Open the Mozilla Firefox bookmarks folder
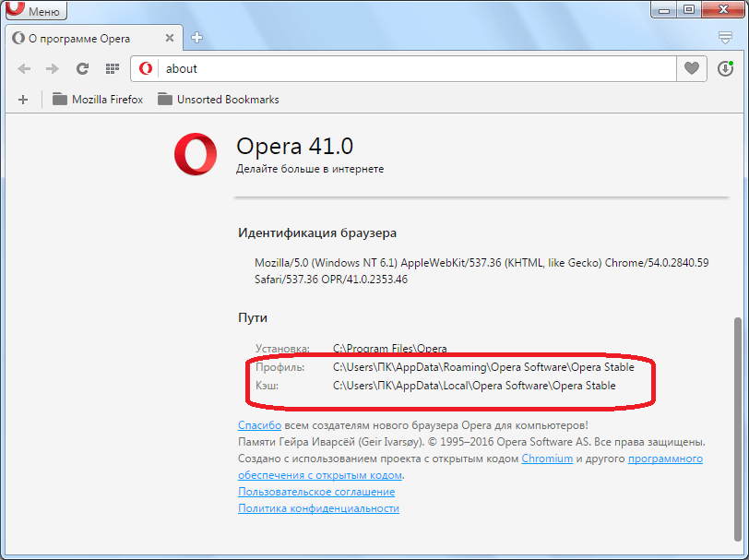The width and height of the screenshot is (749, 560). tap(98, 100)
